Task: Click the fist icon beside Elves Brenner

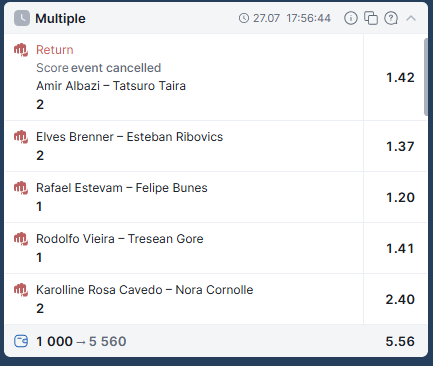Action: point(21,137)
